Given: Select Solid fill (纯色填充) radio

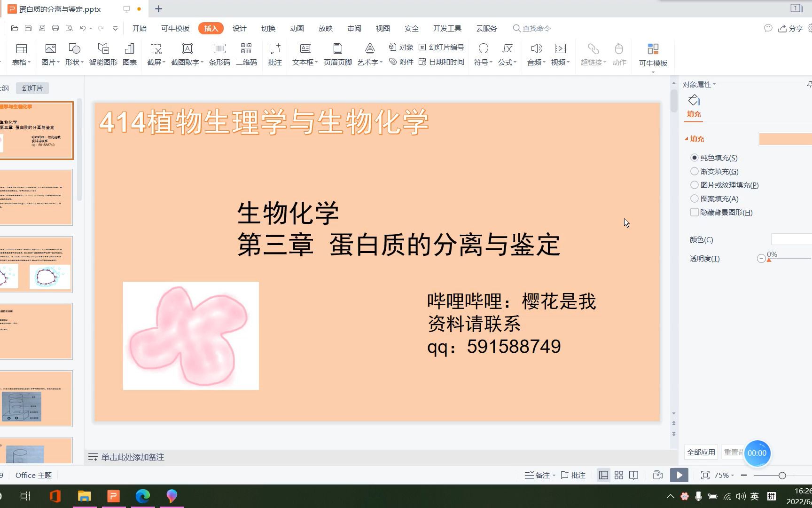Looking at the screenshot, I should click(695, 158).
